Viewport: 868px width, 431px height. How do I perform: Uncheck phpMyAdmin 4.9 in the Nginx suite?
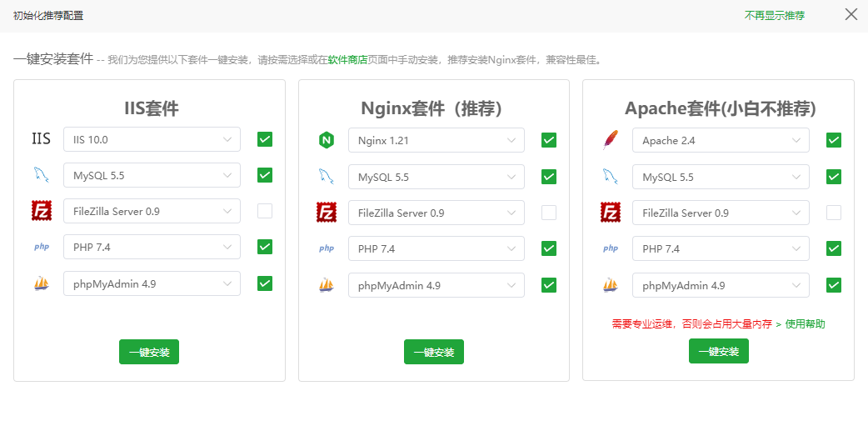[x=549, y=285]
